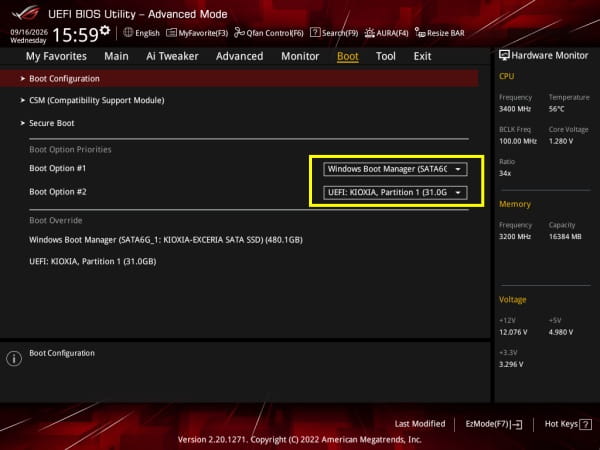Open Search(F9)
This screenshot has width=600, height=450.
pyautogui.click(x=334, y=33)
